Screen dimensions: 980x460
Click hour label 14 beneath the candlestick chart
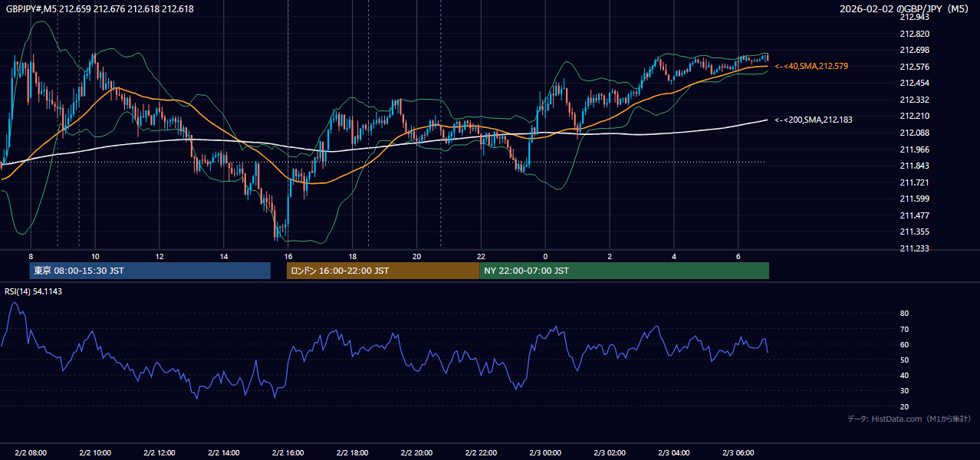(x=224, y=256)
